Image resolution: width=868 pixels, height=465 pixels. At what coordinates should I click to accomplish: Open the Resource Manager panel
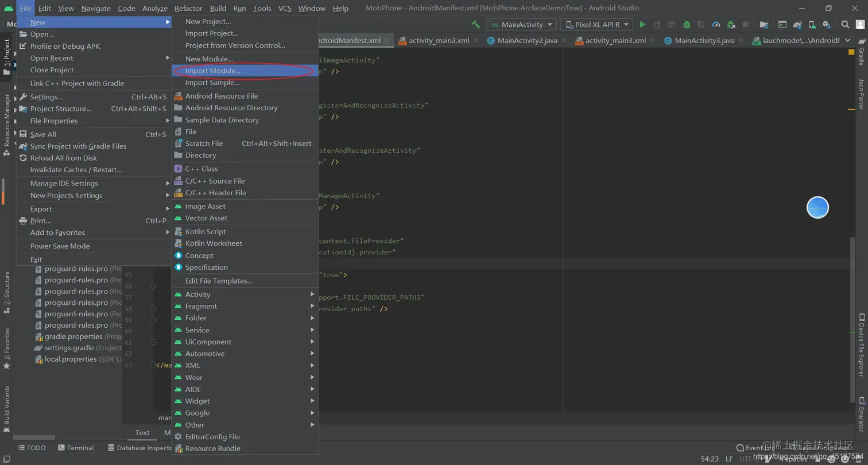[x=7, y=125]
